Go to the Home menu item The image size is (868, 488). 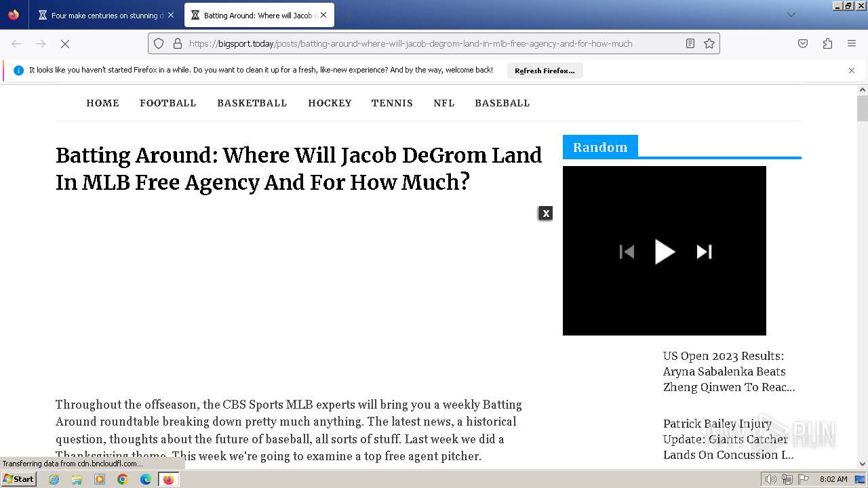(103, 103)
